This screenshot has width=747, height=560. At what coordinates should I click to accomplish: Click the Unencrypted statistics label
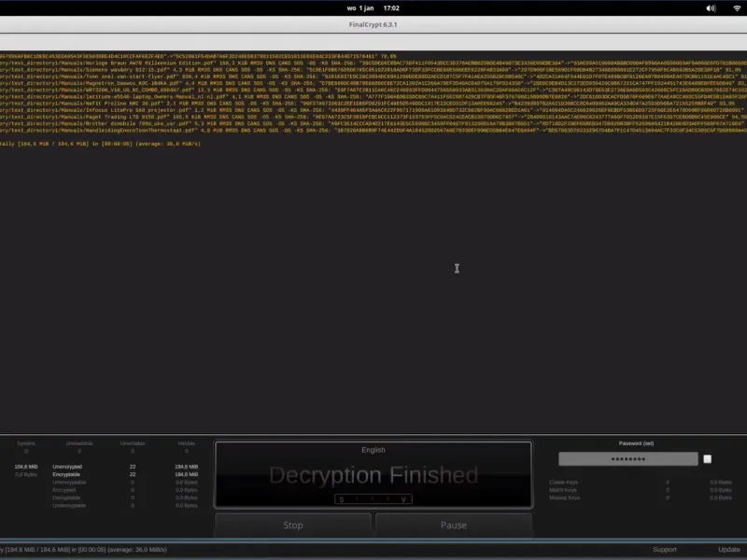tap(67, 467)
